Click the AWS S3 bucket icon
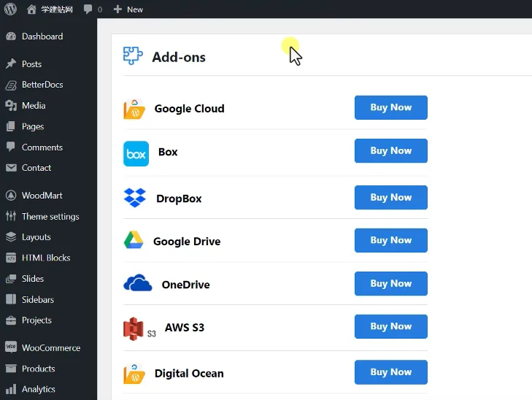 (x=133, y=328)
